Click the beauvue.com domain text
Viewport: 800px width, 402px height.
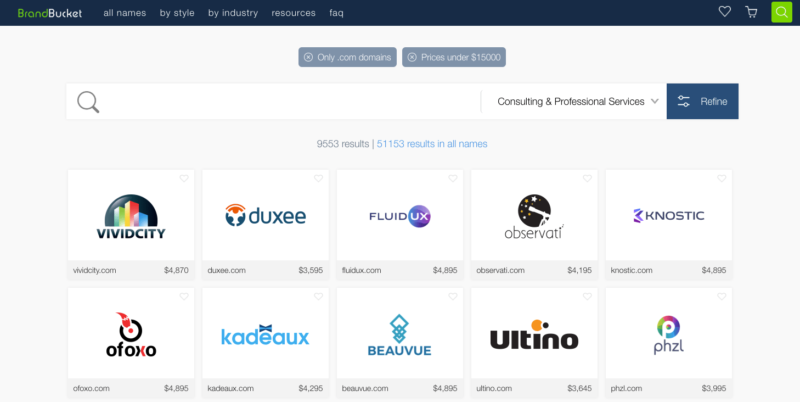365,388
